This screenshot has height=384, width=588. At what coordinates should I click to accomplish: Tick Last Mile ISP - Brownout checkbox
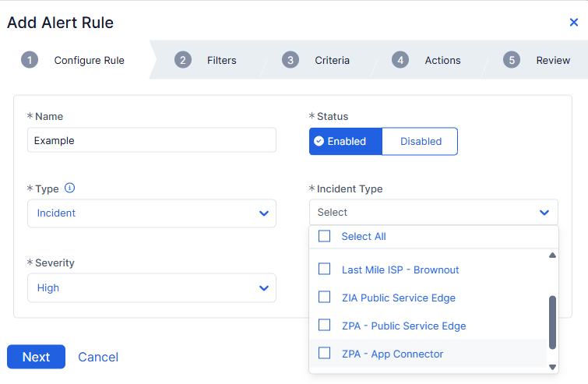click(x=325, y=270)
